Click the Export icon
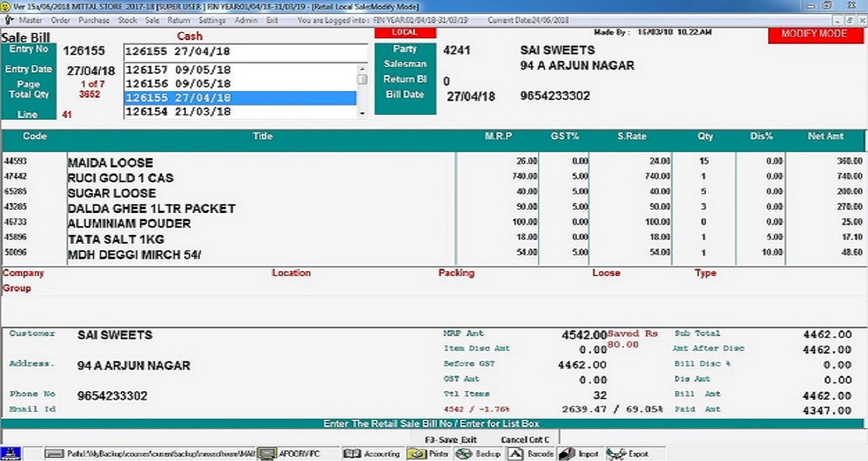 tap(616, 454)
